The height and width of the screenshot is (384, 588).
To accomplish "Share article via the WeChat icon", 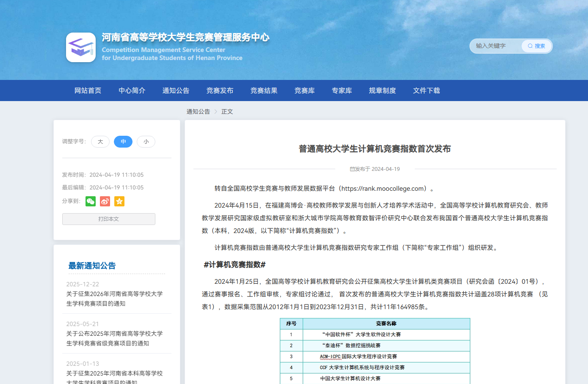I will tap(91, 201).
